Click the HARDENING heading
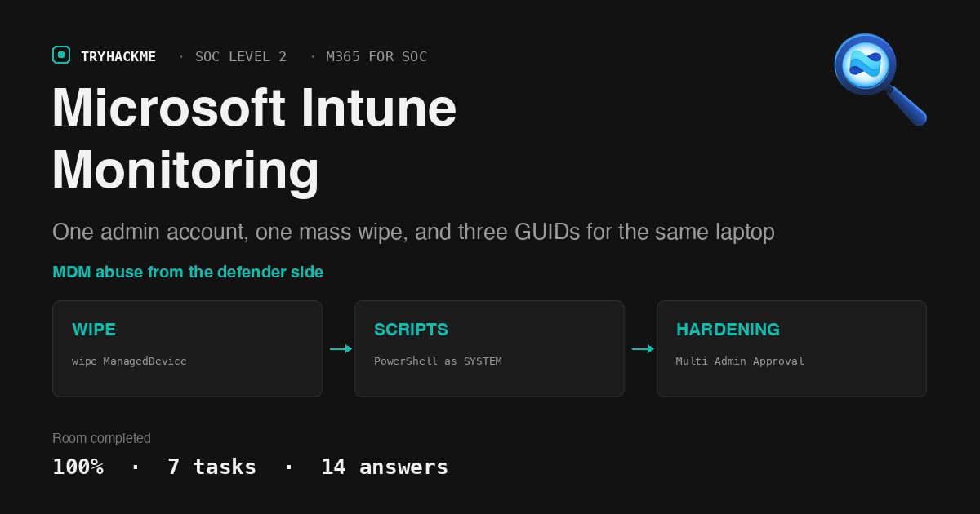The height and width of the screenshot is (514, 980). (728, 330)
